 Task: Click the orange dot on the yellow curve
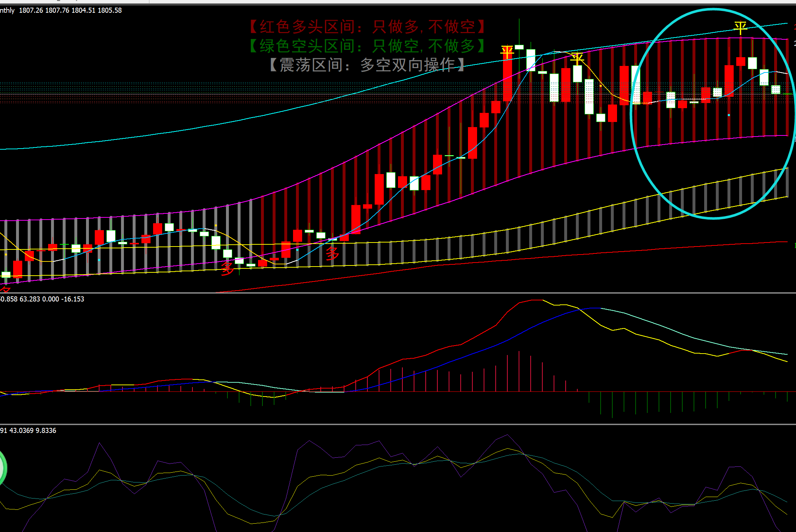600,86
